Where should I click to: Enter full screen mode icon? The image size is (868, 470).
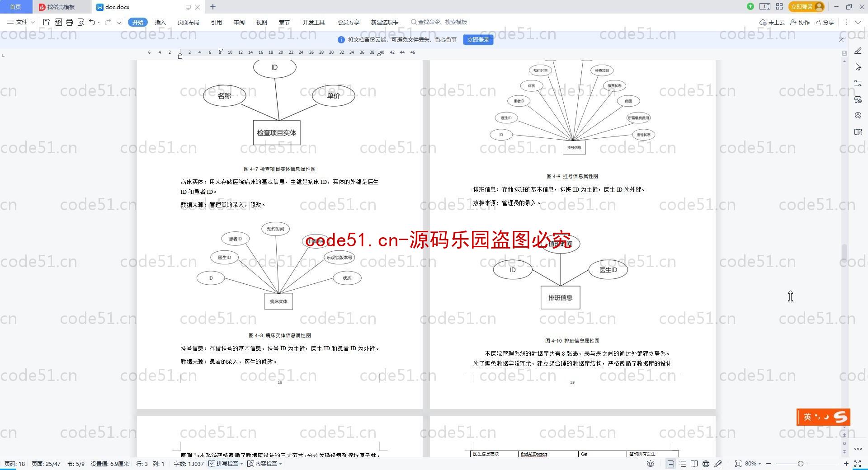[x=857, y=464]
